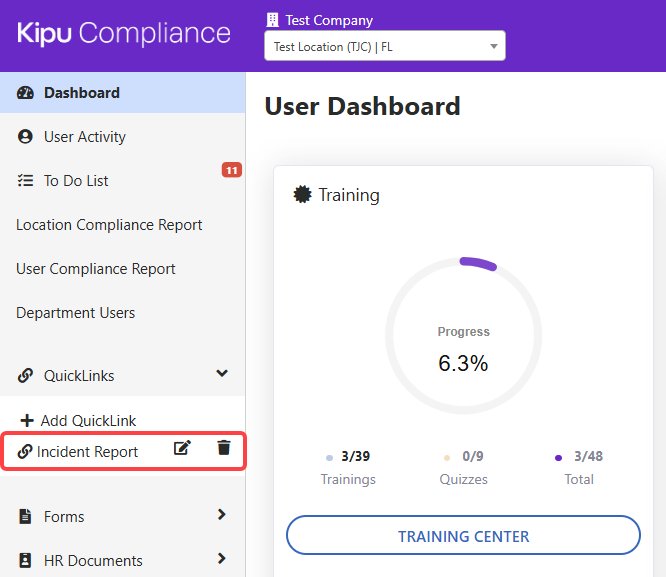The width and height of the screenshot is (666, 577).
Task: Delete the Incident Report quicklink
Action: click(224, 449)
